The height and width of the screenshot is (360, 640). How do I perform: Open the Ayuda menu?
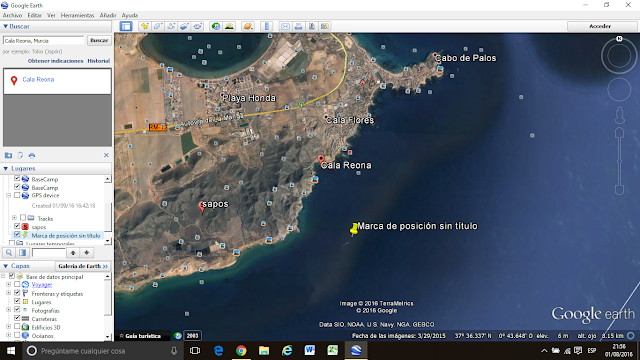(x=130, y=15)
